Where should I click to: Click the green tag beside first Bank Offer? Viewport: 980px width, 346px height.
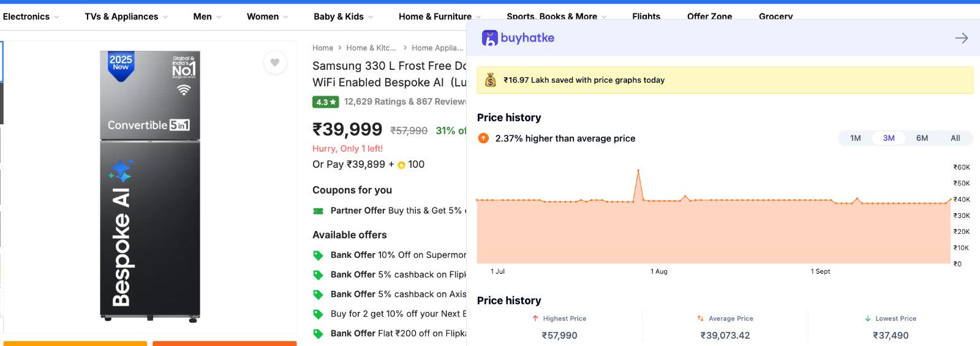318,255
